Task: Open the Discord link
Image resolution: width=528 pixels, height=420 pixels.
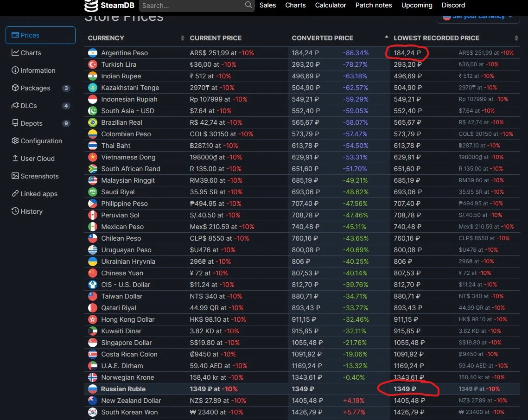Action: (x=453, y=5)
